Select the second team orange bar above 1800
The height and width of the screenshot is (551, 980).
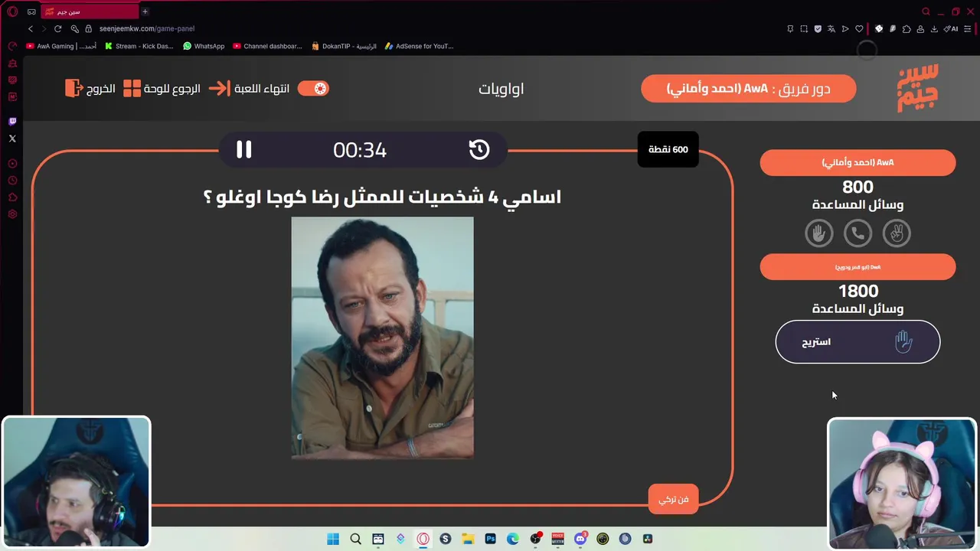coord(857,266)
